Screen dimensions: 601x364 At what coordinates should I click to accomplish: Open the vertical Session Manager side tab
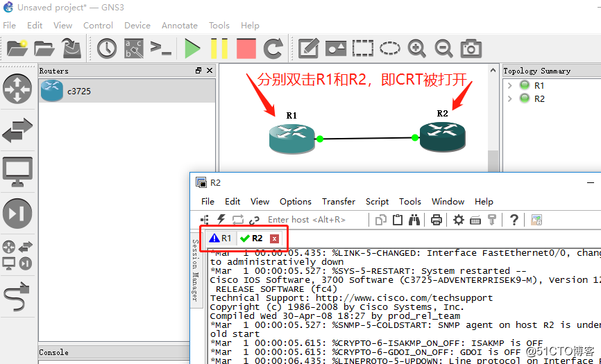pos(195,270)
